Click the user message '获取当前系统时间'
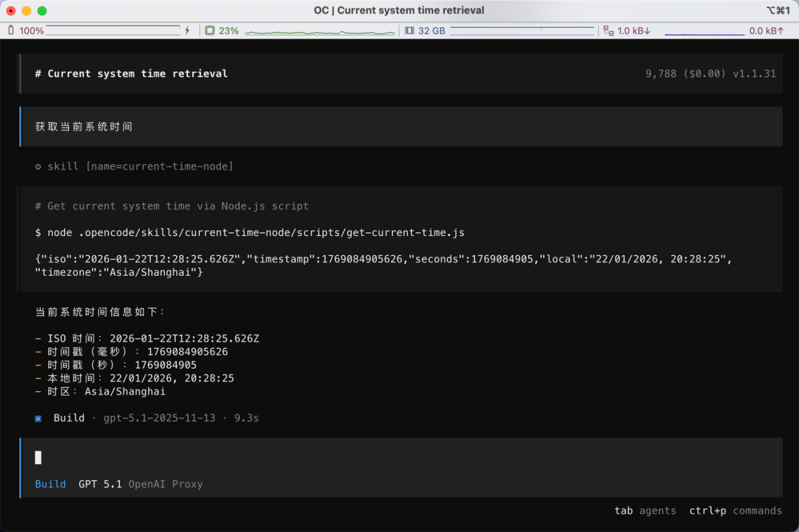This screenshot has width=799, height=532. 84,127
